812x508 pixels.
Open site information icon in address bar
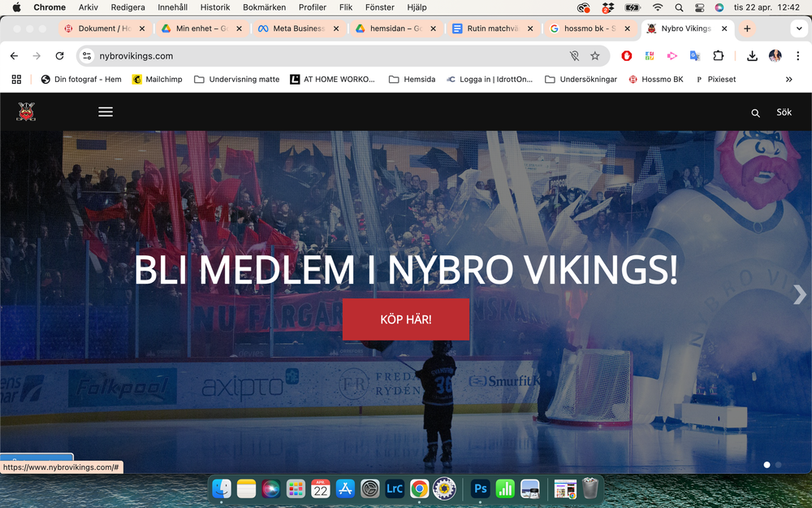pyautogui.click(x=87, y=56)
